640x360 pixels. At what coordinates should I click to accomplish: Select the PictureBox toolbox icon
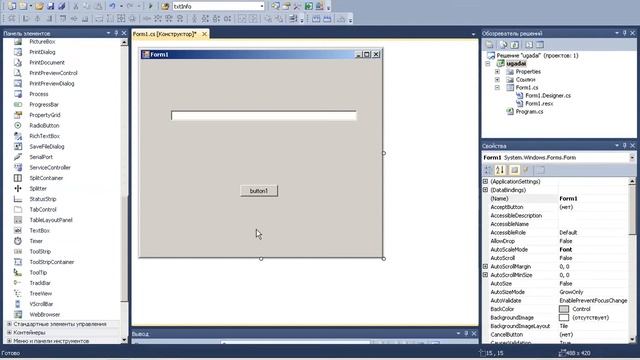coord(18,42)
